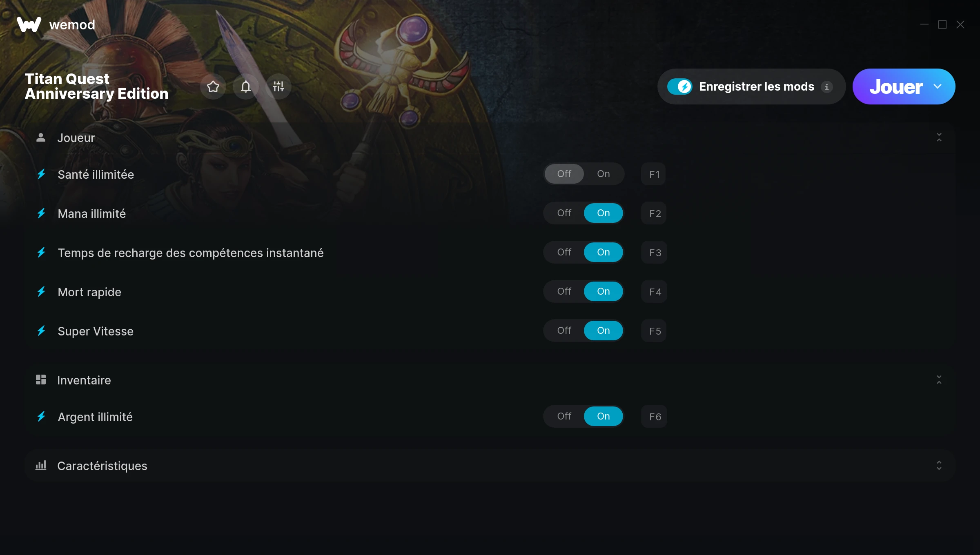980x555 pixels.
Task: Click the lightning icon beside Santé illimitée
Action: pos(41,174)
